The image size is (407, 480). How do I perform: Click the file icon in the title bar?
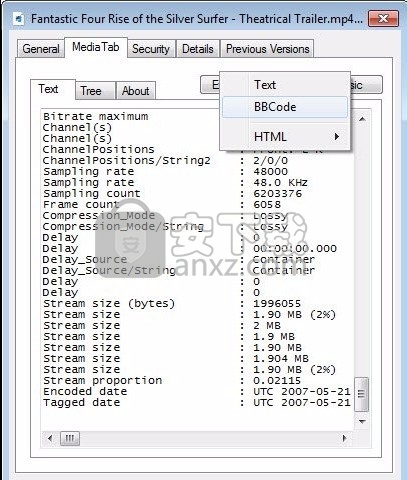[19, 18]
